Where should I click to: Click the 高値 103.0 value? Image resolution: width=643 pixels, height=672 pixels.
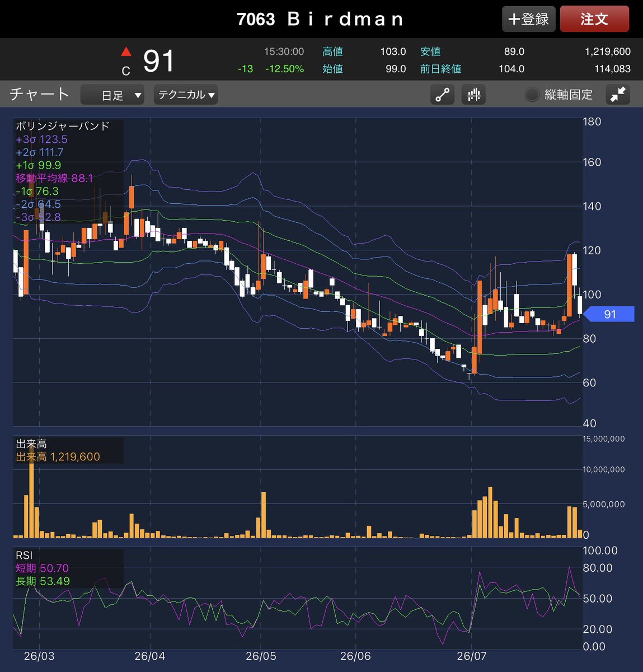tap(393, 52)
